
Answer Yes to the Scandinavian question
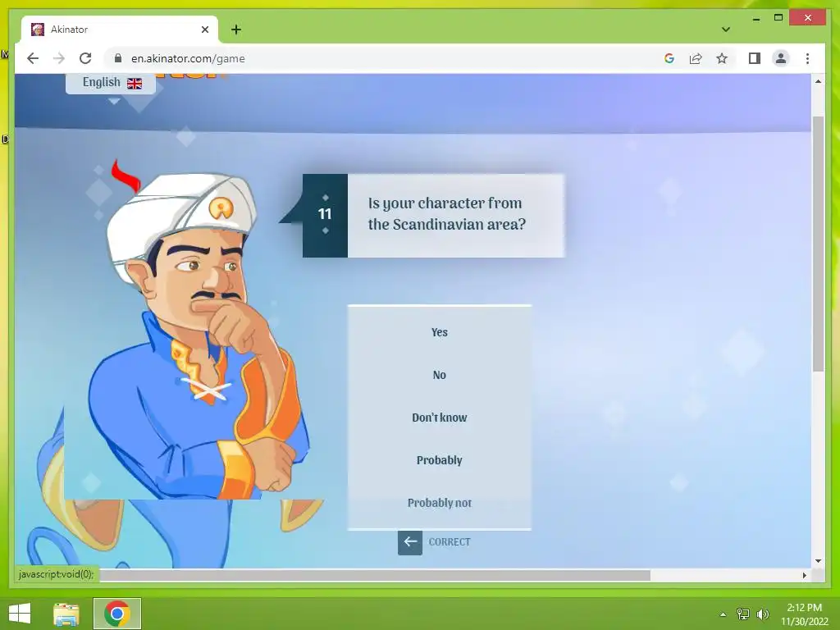click(440, 332)
